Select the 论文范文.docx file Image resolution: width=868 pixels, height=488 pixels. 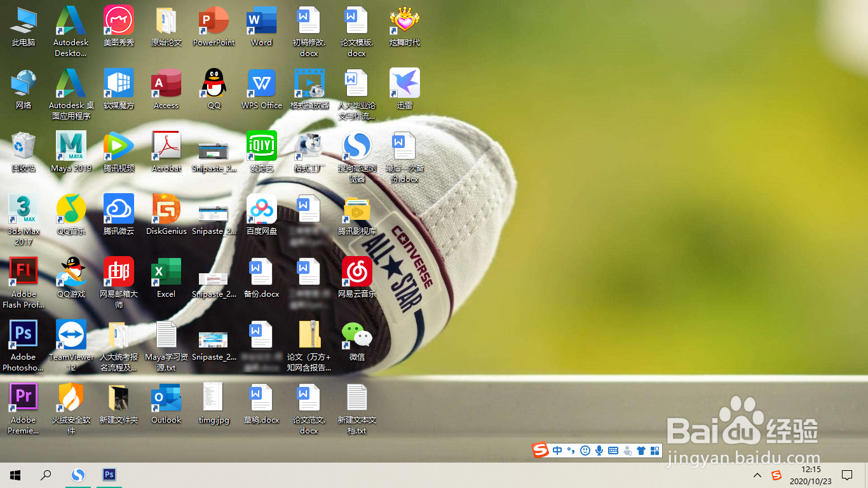(309, 409)
